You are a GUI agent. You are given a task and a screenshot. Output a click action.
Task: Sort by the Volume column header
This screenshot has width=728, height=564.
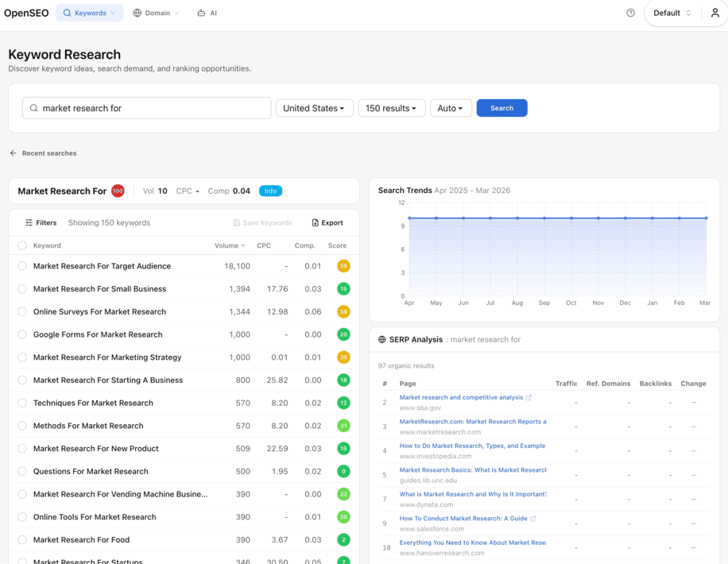click(x=230, y=245)
